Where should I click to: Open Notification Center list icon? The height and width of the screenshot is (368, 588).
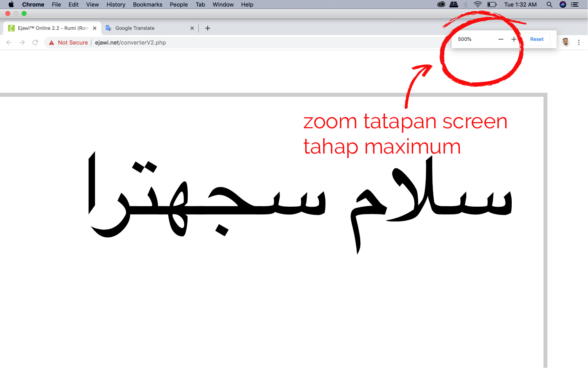tap(575, 4)
